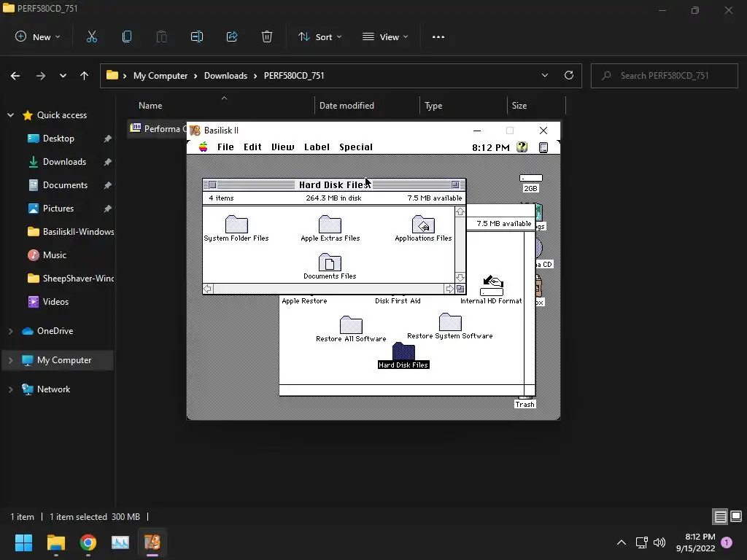Open the View menu in Mac Finder
This screenshot has width=747, height=560.
click(283, 147)
